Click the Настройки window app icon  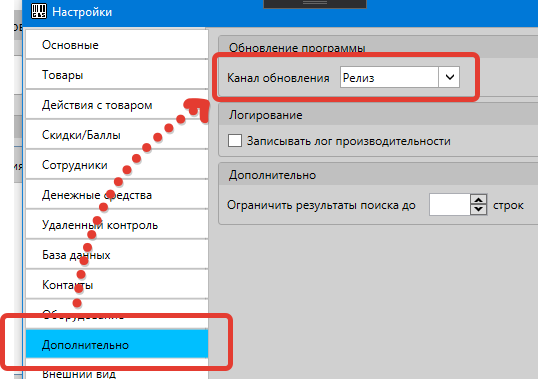click(39, 11)
